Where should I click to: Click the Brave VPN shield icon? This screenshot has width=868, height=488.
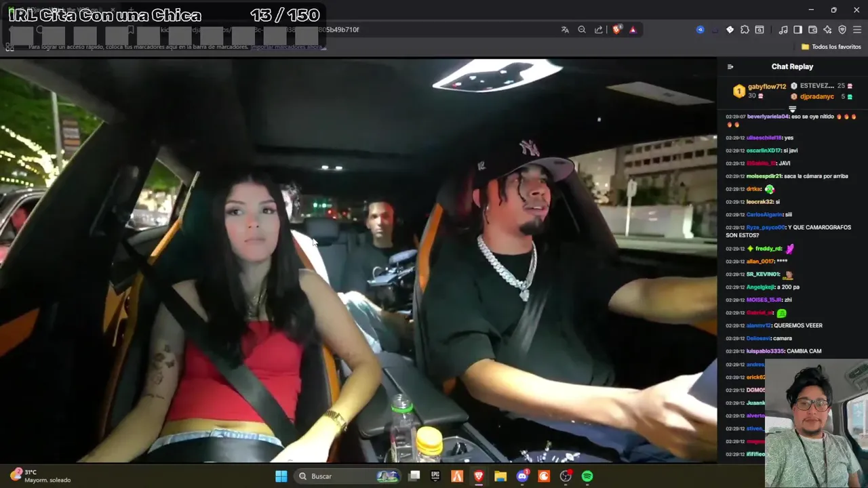842,30
